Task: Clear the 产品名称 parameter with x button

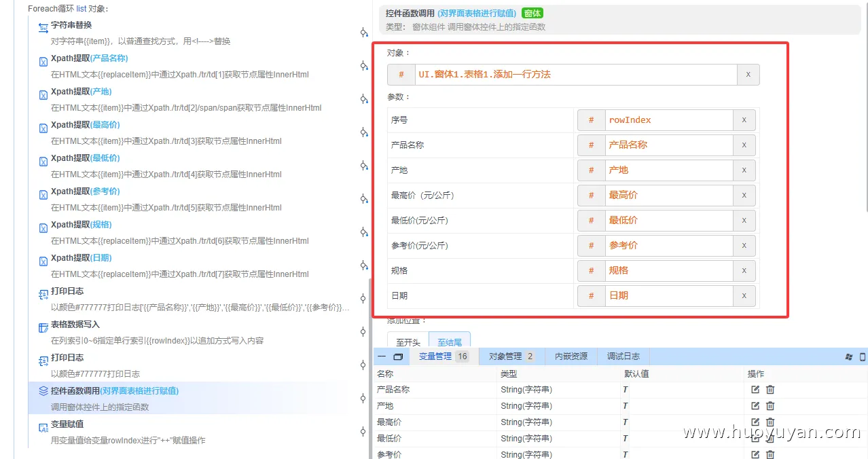Action: coord(744,145)
